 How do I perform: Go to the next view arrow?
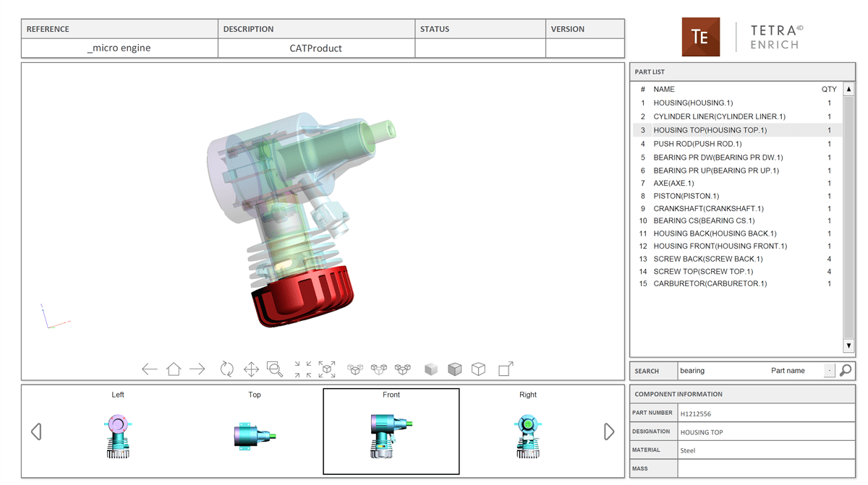(x=197, y=369)
